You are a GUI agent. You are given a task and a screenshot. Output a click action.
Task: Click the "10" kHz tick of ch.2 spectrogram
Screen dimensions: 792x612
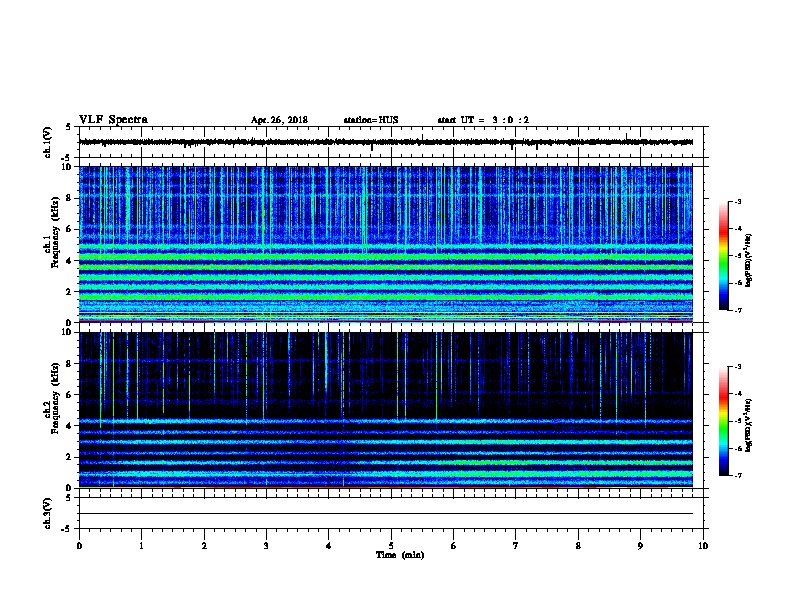68,332
